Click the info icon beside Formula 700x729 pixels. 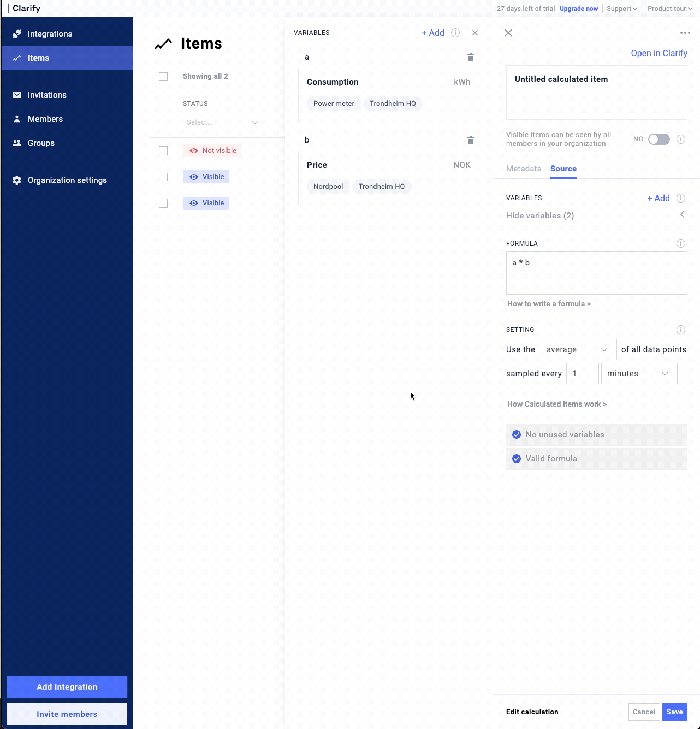coord(680,244)
